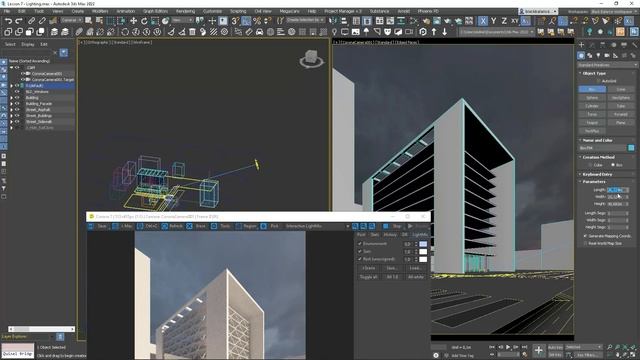The width and height of the screenshot is (640, 360).
Task: Click the Mirror tool icon
Action: click(x=333, y=20)
